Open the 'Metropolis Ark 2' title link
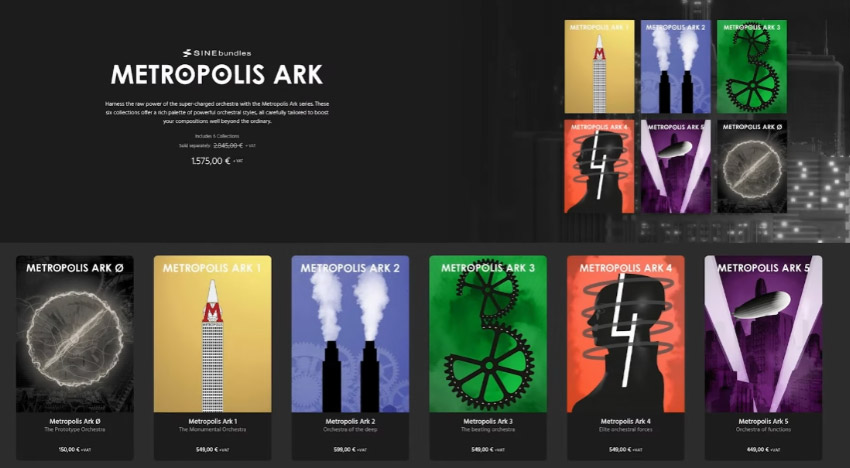This screenshot has width=850, height=468. click(350, 421)
